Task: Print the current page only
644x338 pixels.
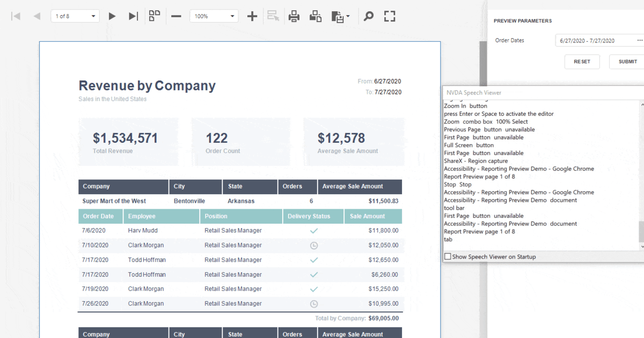Action: [316, 16]
